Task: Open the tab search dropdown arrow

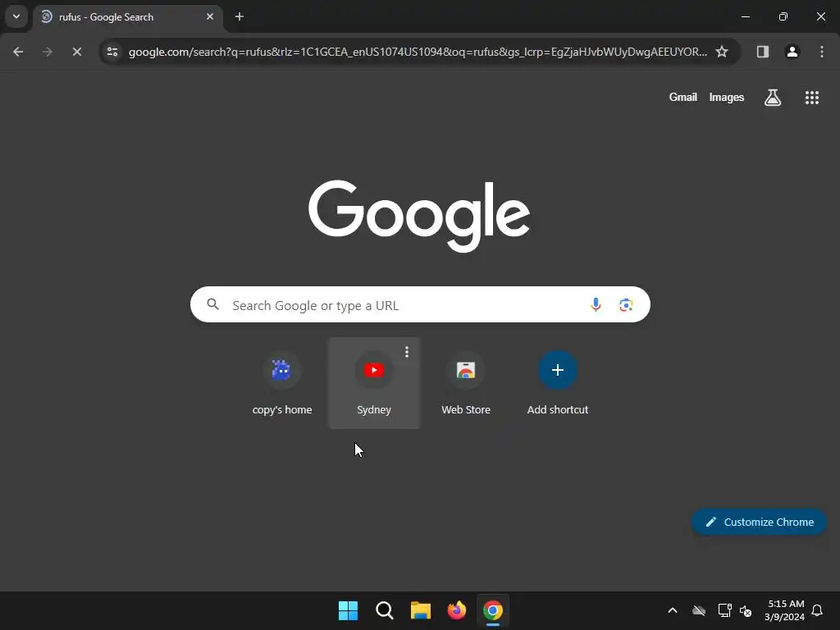Action: [x=16, y=16]
